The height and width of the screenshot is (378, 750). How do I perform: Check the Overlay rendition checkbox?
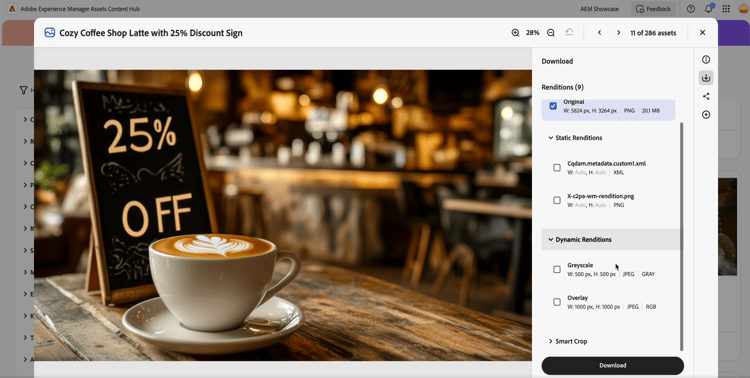point(557,302)
